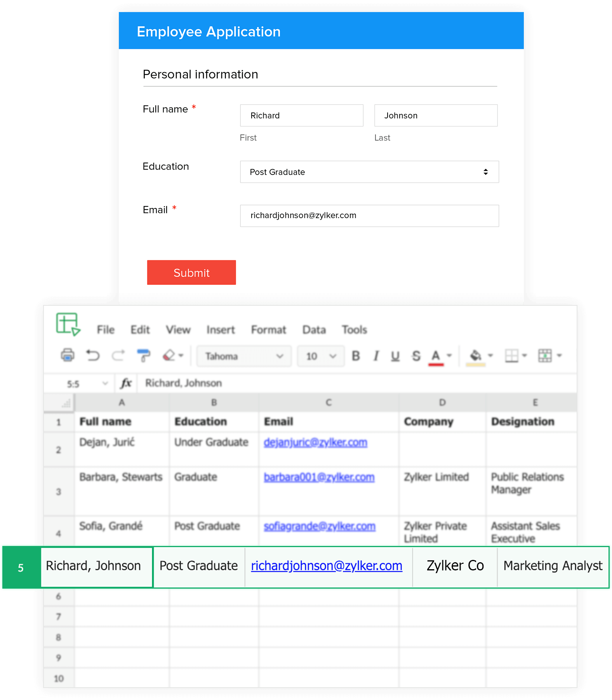Toggle Underline formatting
612x700 pixels.
(395, 356)
